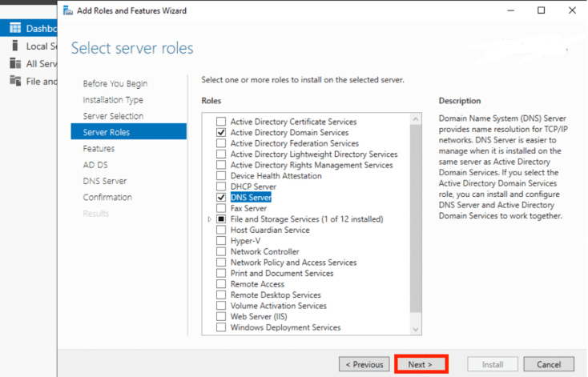Enable the Hyper-V role checkbox

click(x=221, y=241)
